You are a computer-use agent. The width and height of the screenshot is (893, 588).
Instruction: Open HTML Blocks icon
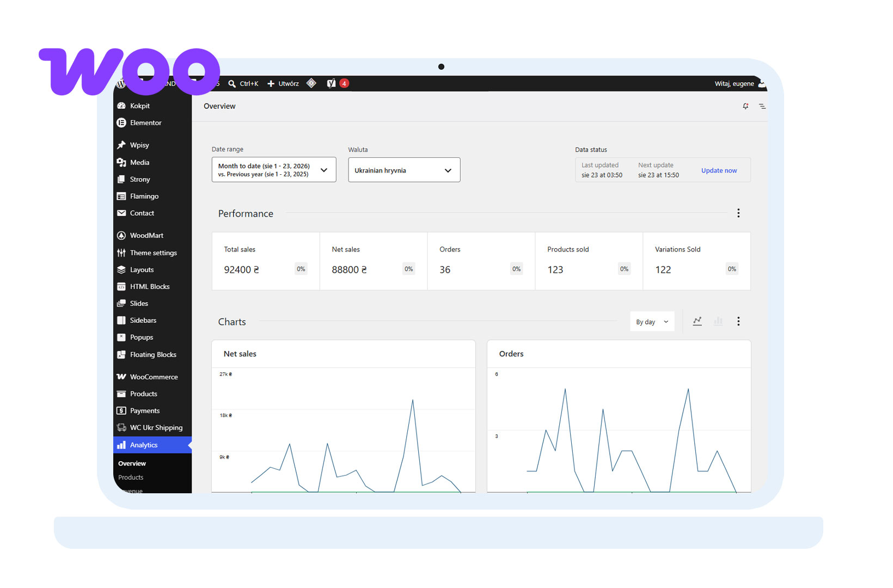121,286
